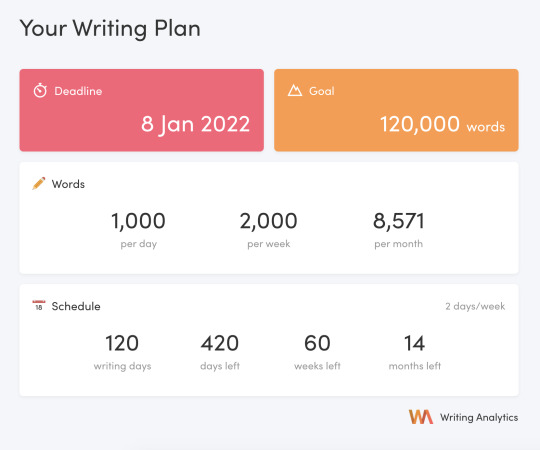Click the Schedule section label

coord(76,306)
